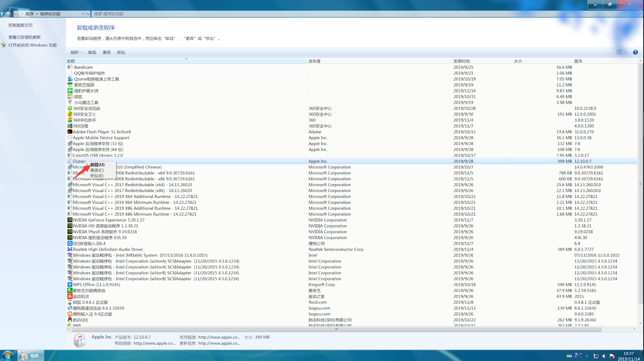Screen dimensions: 644x361
Task: Select the 360压缩 icon
Action: click(70, 126)
